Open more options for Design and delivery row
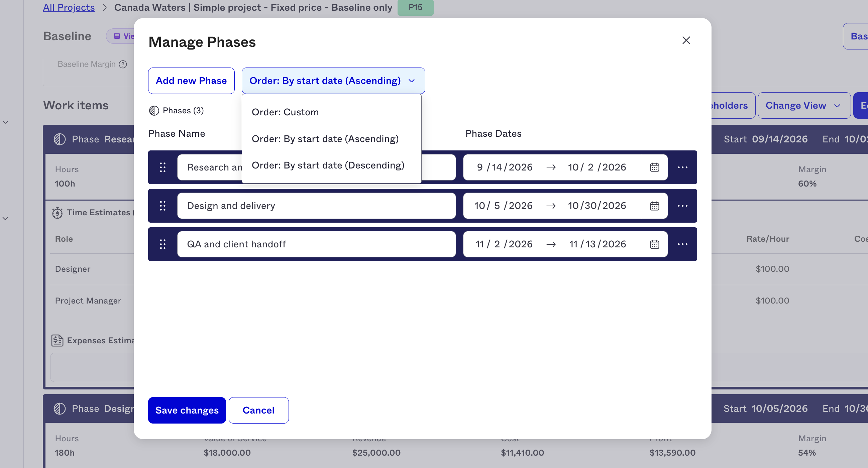 click(x=682, y=206)
